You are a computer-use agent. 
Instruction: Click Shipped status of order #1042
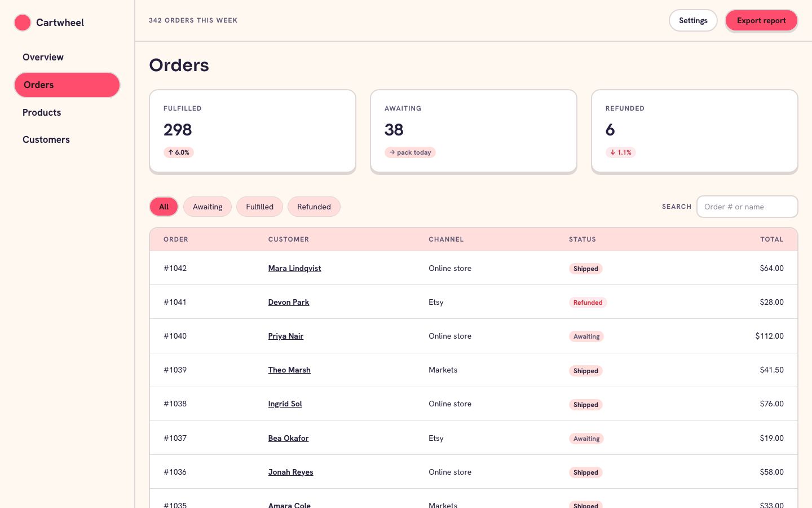(x=586, y=269)
